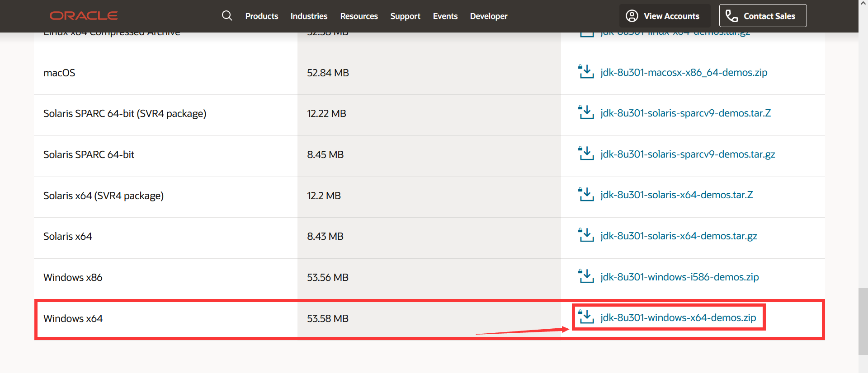868x373 pixels.
Task: Select the 52.84 MB size cell
Action: 328,73
